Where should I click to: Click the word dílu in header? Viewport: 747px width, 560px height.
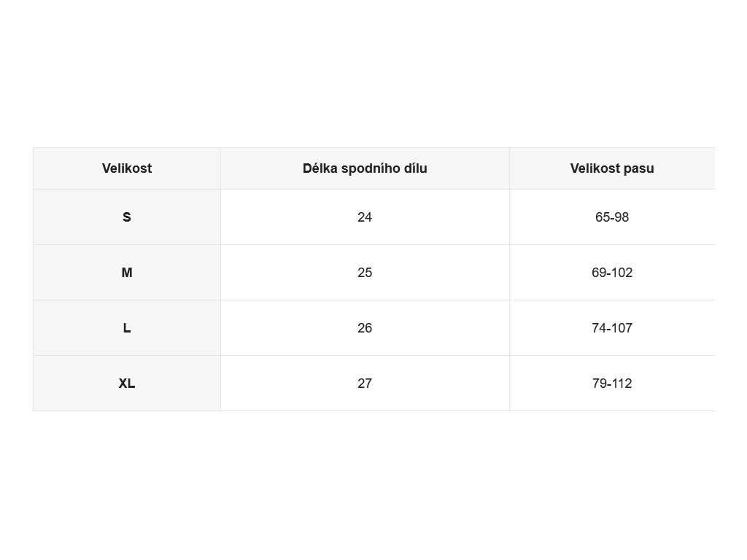(x=415, y=168)
